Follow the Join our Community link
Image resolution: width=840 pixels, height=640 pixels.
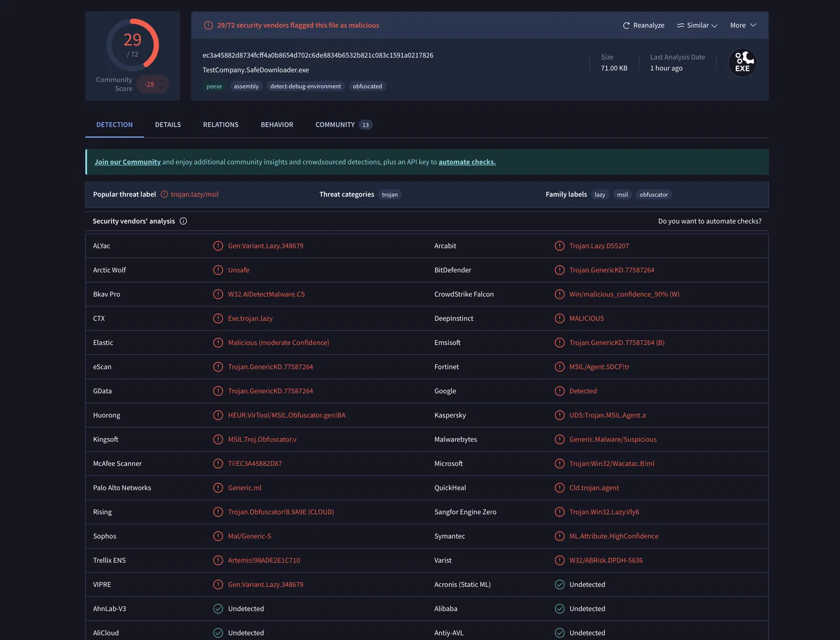click(x=128, y=162)
